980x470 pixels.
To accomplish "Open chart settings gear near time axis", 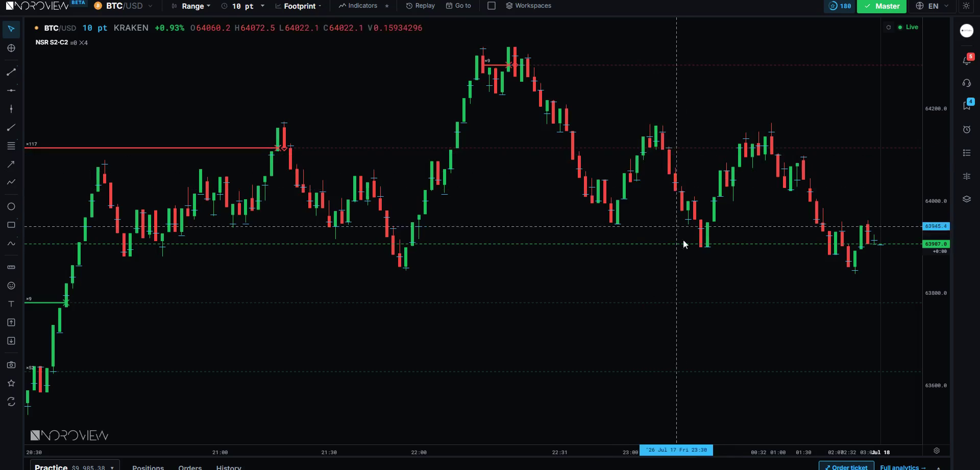I will [937, 451].
